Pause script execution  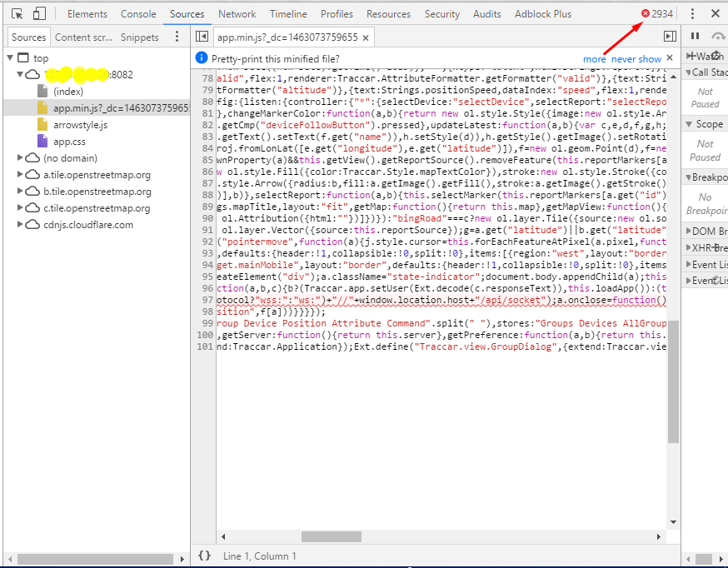(x=695, y=36)
